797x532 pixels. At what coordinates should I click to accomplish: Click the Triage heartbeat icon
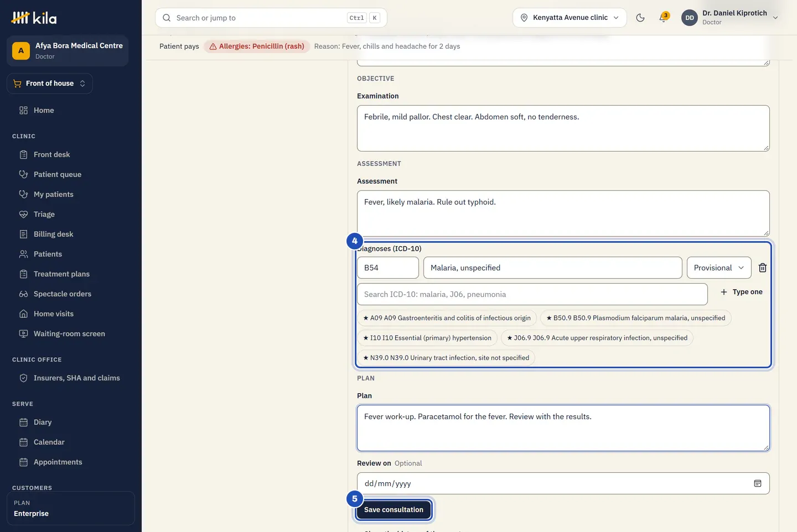click(x=23, y=214)
